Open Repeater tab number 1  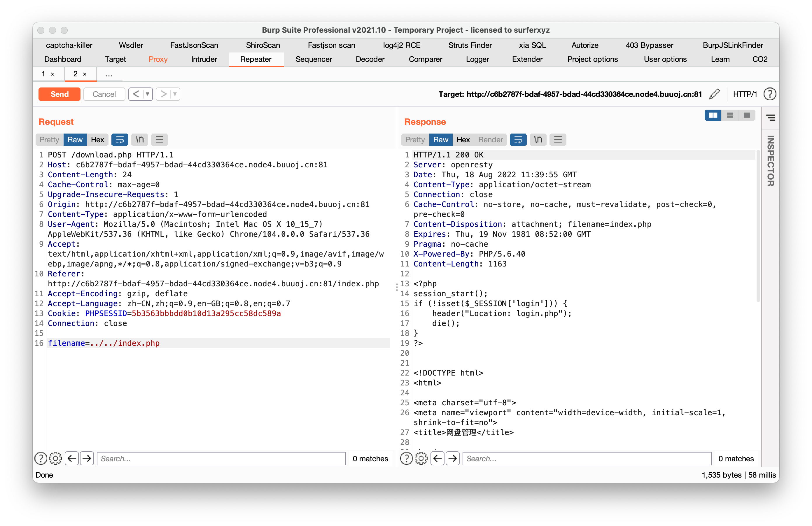tap(43, 74)
